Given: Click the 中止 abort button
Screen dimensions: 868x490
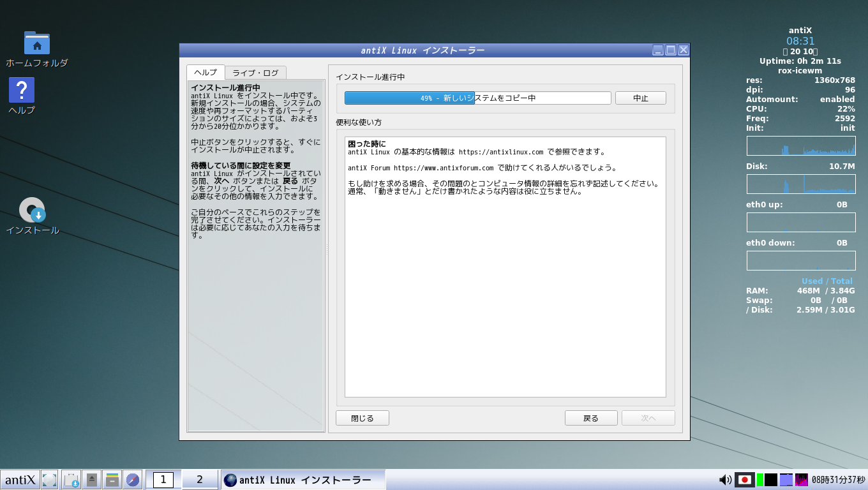Looking at the screenshot, I should (641, 98).
